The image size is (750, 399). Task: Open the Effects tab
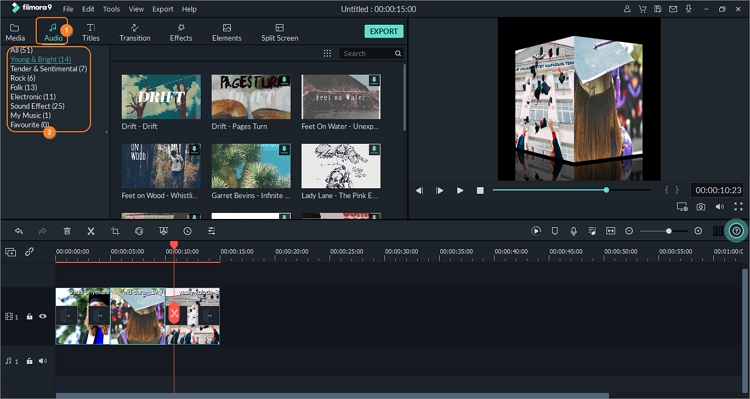(x=181, y=32)
